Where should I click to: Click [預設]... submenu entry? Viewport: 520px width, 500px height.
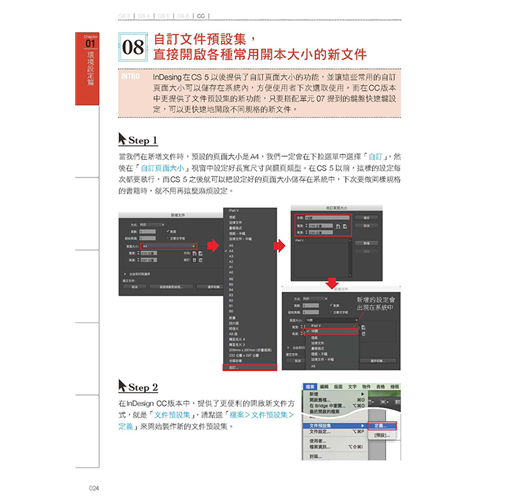[x=382, y=435]
